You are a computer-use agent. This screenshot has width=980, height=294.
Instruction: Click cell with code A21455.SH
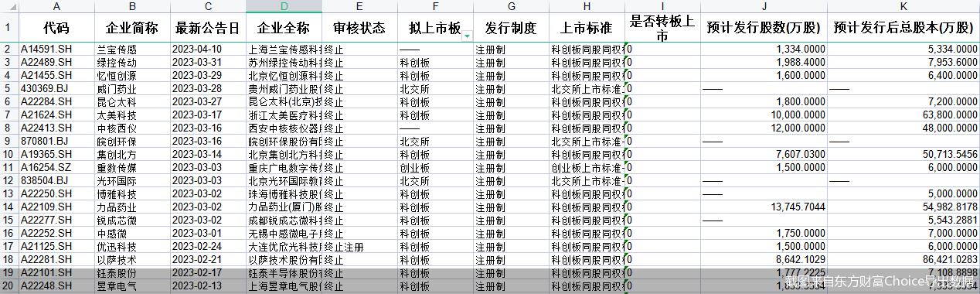coord(56,76)
